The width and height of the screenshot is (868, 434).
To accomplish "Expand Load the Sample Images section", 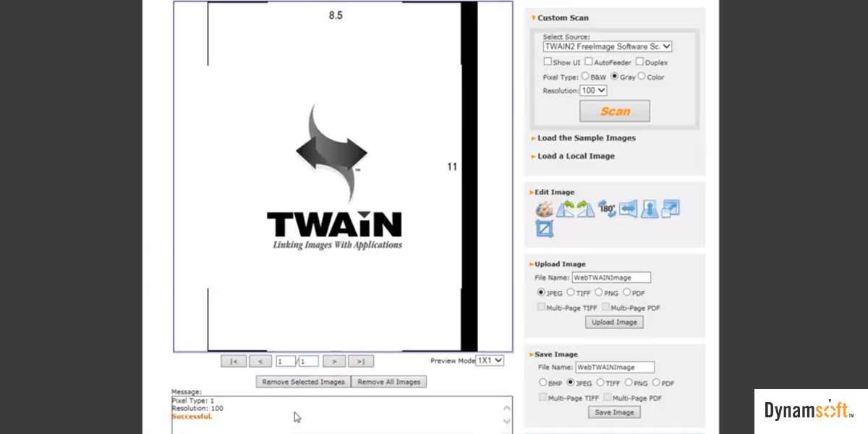I will (x=586, y=138).
